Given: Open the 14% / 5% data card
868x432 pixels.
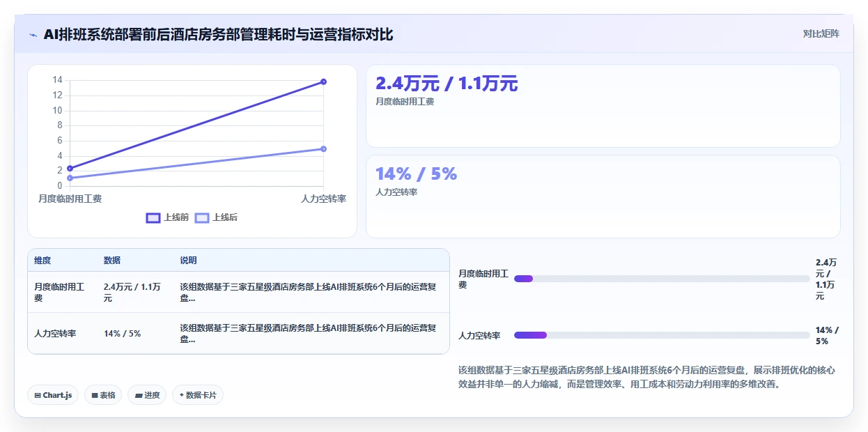Looking at the screenshot, I should 603,196.
